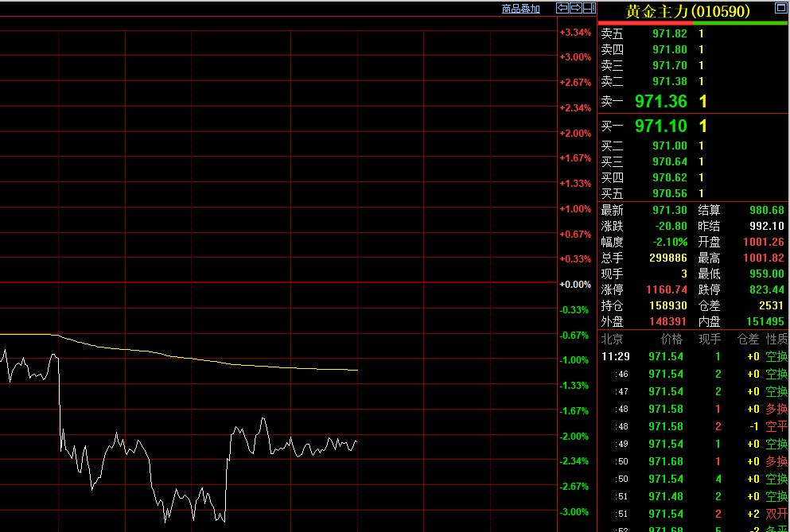Select 卖一 price 971.36
The height and width of the screenshot is (532, 790).
(x=660, y=101)
